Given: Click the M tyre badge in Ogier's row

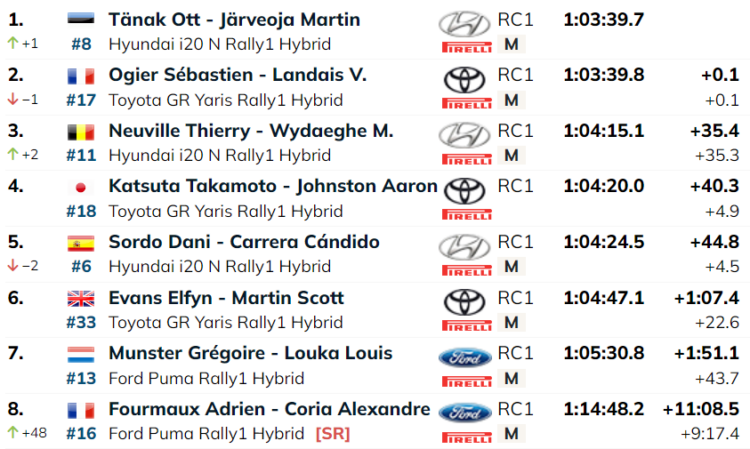Looking at the screenshot, I should pyautogui.click(x=511, y=100).
